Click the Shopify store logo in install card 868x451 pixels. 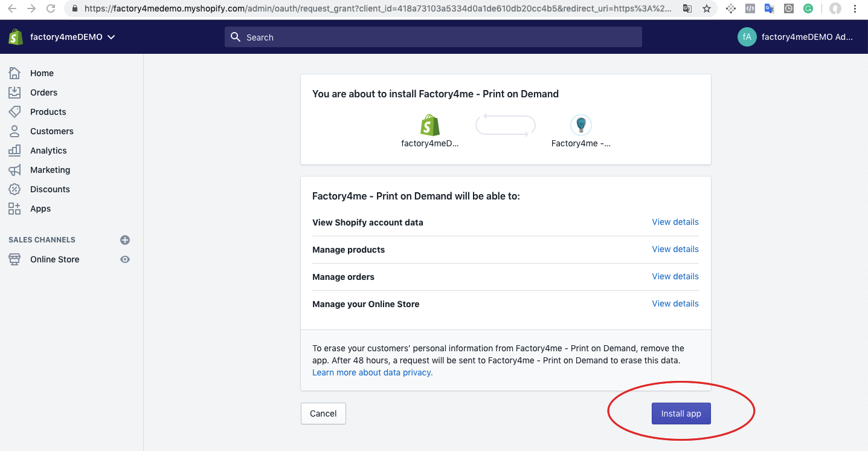click(430, 125)
